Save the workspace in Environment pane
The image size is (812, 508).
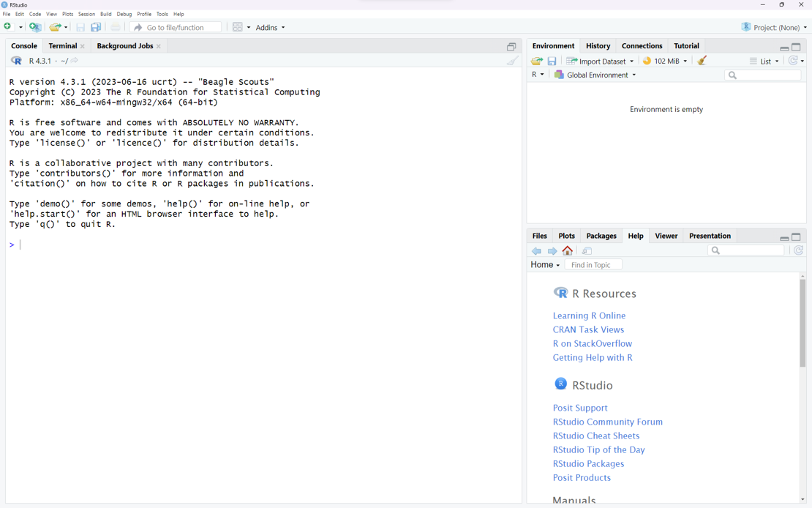552,61
